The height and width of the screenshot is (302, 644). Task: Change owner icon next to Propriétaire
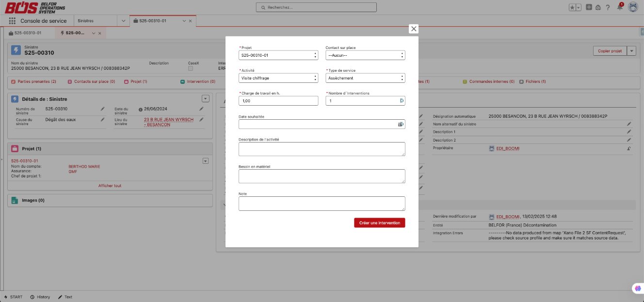click(x=629, y=148)
